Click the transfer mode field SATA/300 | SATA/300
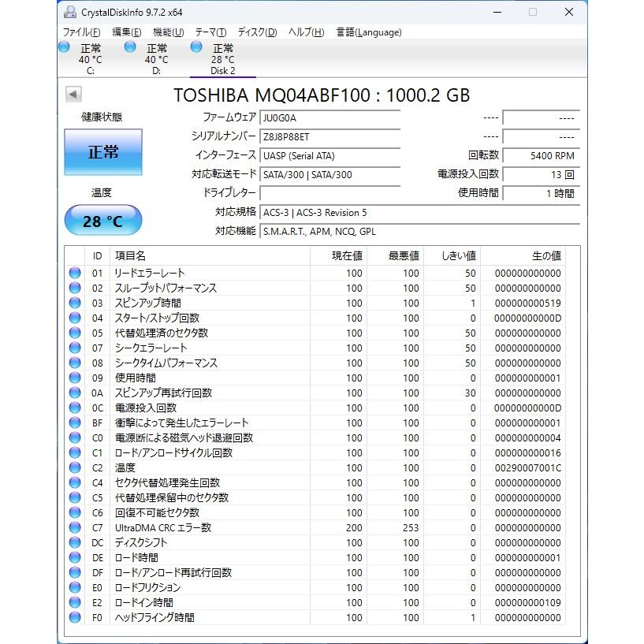Screen dimensions: 644x644 pyautogui.click(x=329, y=174)
